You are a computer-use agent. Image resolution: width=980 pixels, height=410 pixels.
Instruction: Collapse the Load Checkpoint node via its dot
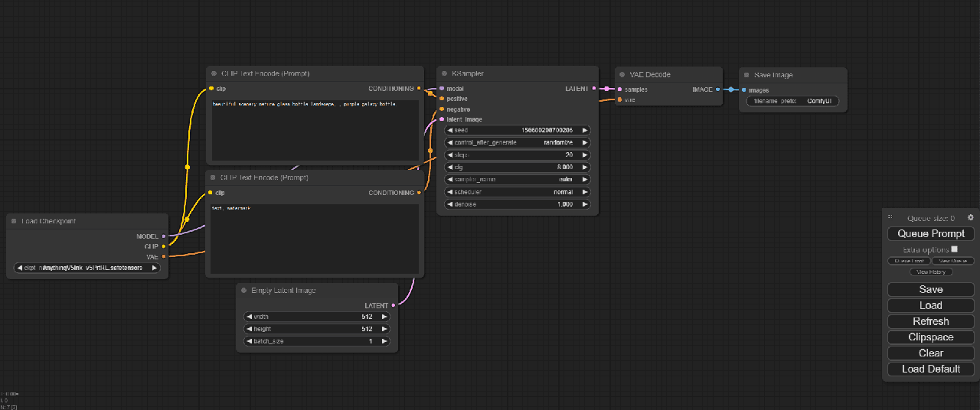(x=14, y=221)
